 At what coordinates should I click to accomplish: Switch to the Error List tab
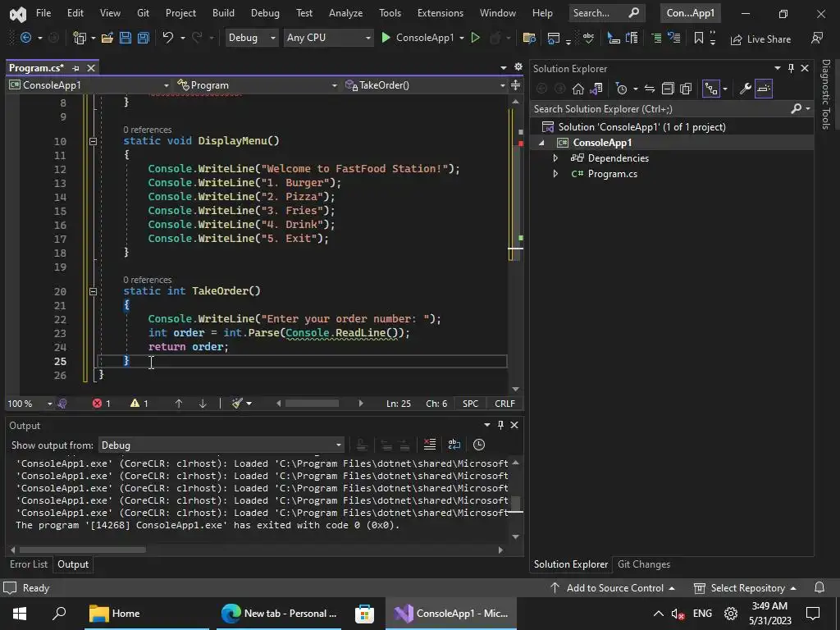pyautogui.click(x=29, y=564)
